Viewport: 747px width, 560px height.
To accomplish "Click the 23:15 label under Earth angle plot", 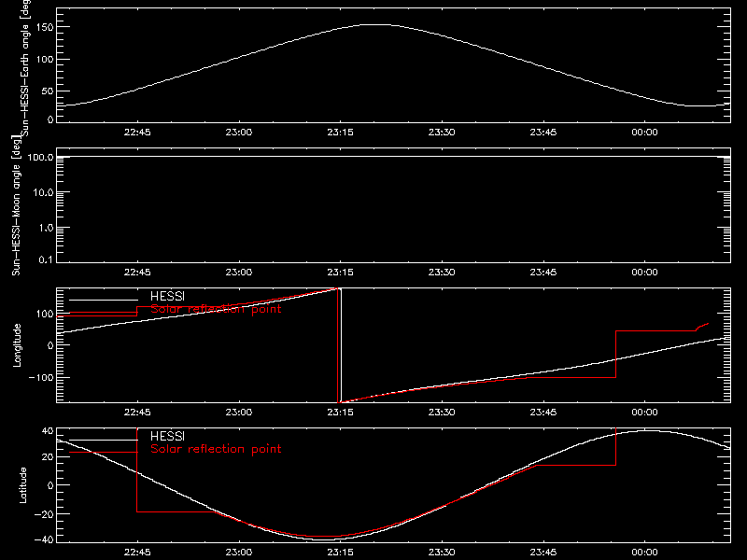I will [x=340, y=133].
